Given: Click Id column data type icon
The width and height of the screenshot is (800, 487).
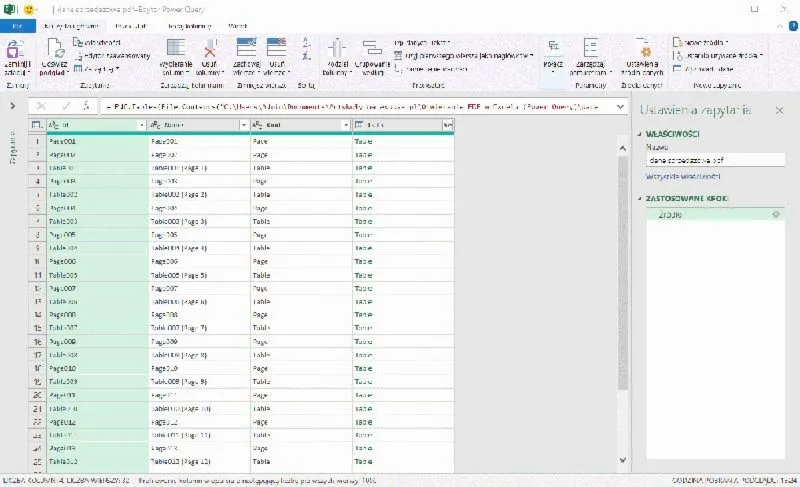Looking at the screenshot, I should [x=54, y=125].
